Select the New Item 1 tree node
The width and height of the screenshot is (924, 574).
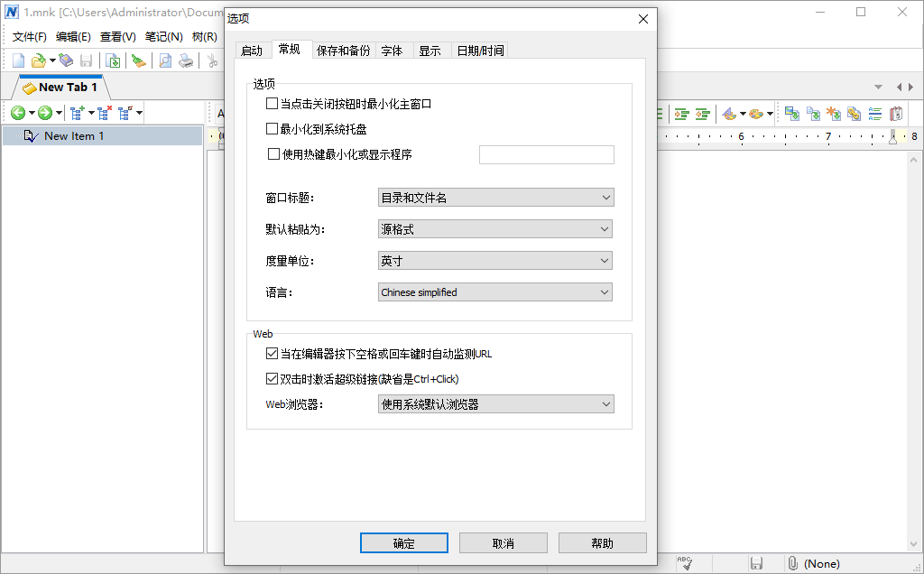click(x=76, y=134)
